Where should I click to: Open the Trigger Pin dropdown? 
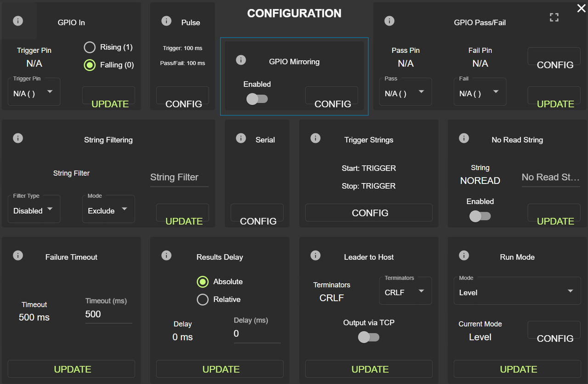coord(34,92)
